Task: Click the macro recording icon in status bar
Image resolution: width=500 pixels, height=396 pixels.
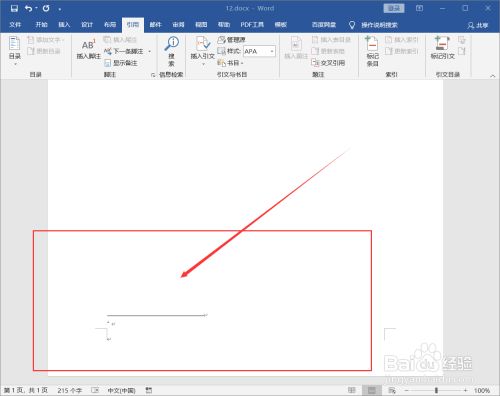Action: (149, 390)
